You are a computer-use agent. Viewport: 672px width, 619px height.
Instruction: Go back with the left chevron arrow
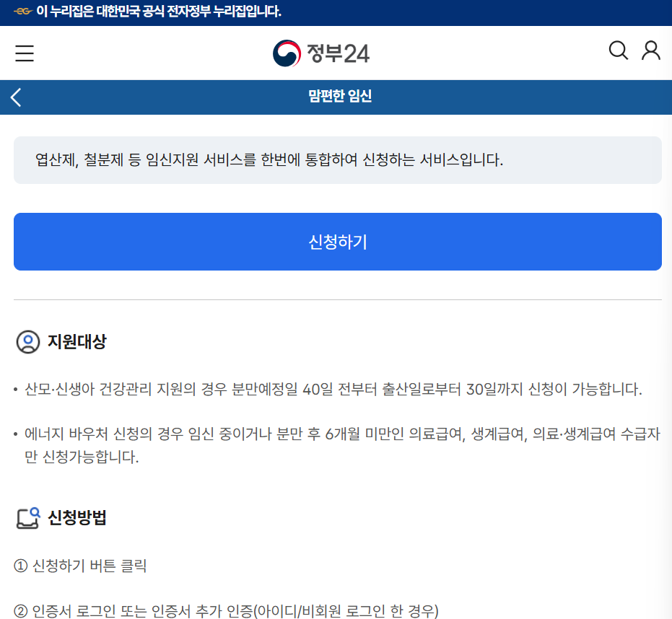[x=16, y=97]
